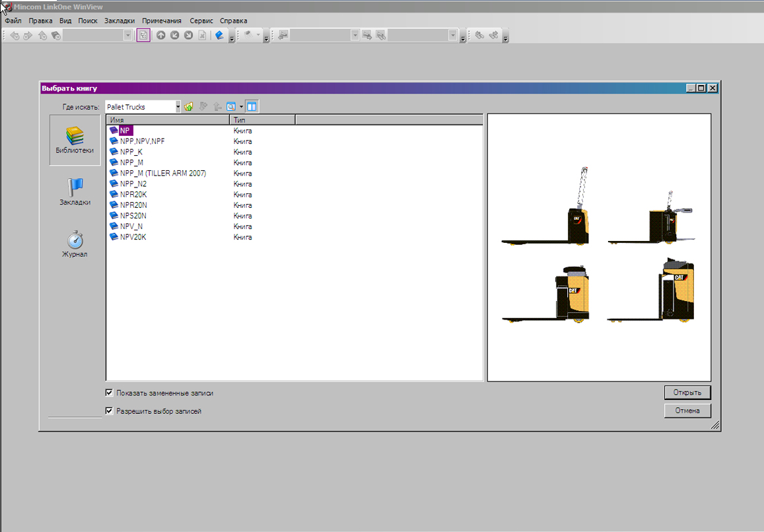Click the Открыть button
The width and height of the screenshot is (764, 532).
point(687,392)
